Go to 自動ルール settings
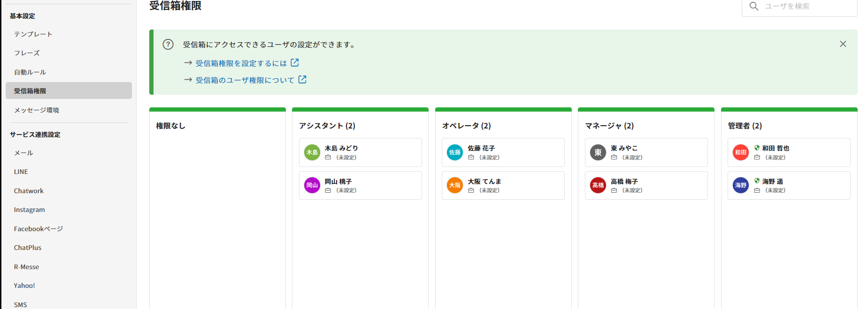Image resolution: width=868 pixels, height=309 pixels. tap(30, 72)
